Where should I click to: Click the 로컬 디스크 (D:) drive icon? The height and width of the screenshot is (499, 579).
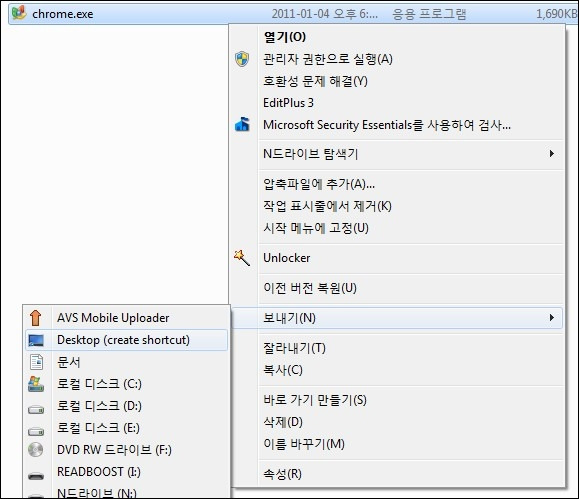[x=36, y=409]
